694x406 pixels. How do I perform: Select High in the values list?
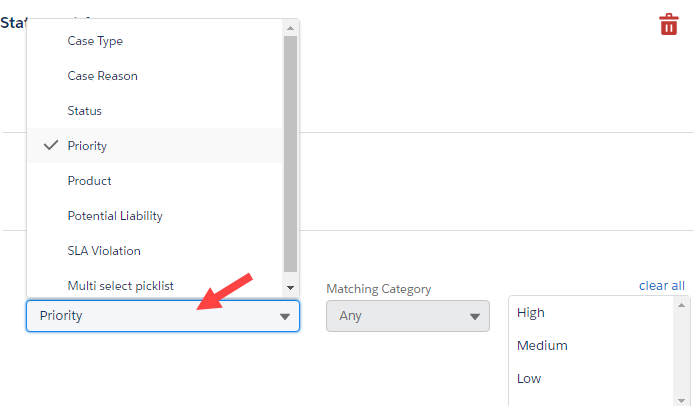531,313
